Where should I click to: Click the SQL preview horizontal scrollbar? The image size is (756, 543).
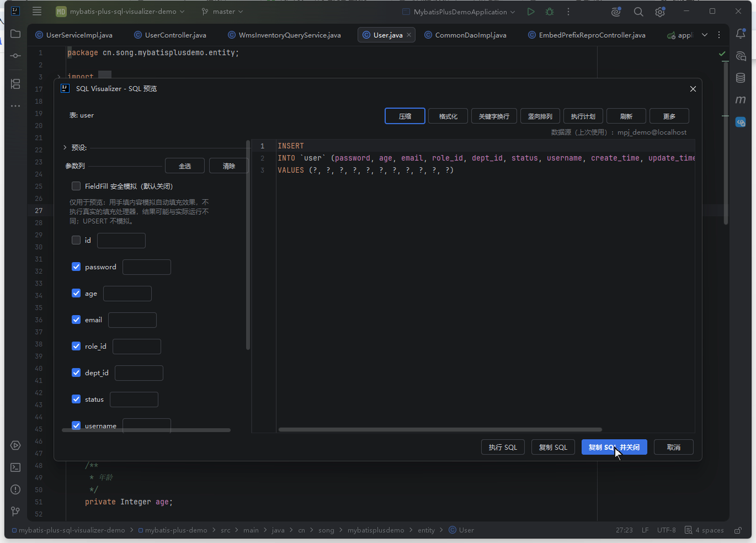(x=440, y=430)
